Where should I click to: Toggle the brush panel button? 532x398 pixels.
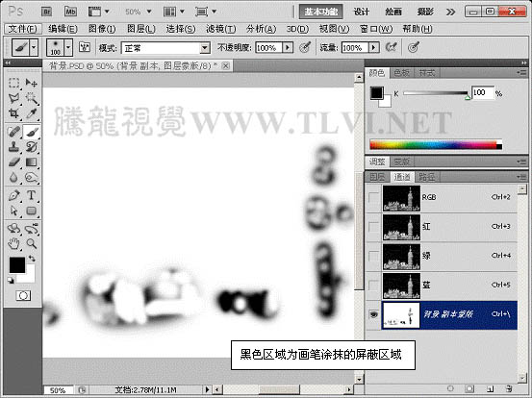click(x=84, y=47)
